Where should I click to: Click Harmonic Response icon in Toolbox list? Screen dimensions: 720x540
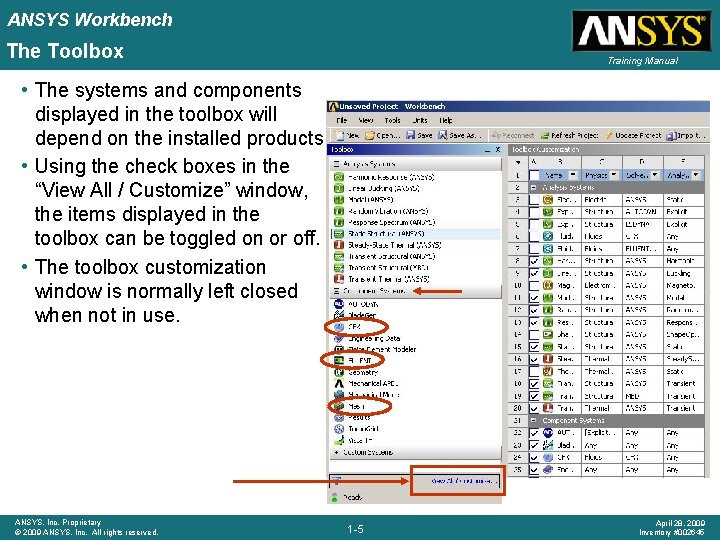tap(338, 177)
